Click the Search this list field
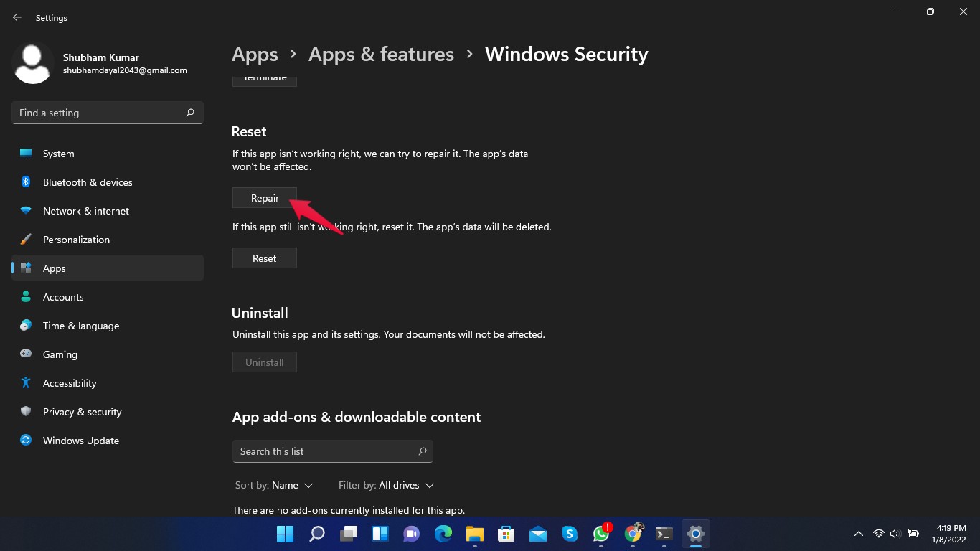 [326, 451]
